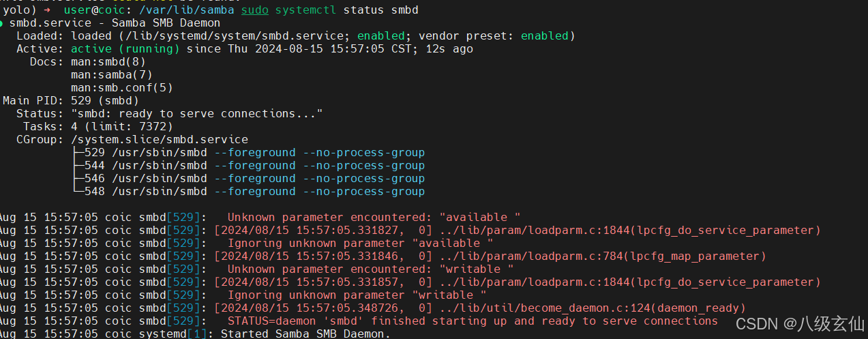Click 'Ignoring unknown parameter "available "' log message
868x339 pixels.
[360, 244]
